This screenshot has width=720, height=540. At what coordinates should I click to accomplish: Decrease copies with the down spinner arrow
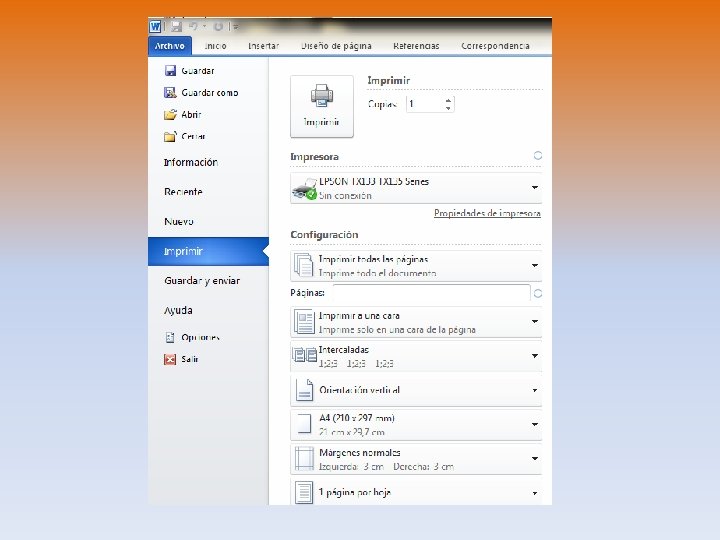point(448,108)
